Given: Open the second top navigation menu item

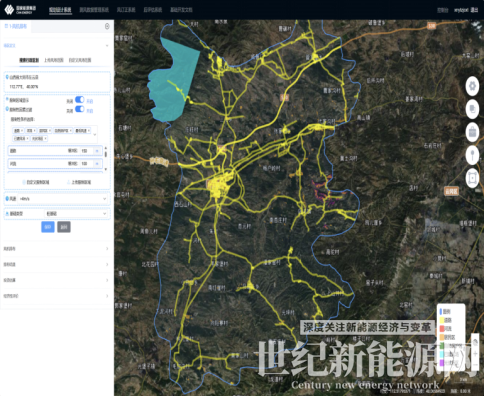Looking at the screenshot, I should pyautogui.click(x=94, y=10).
